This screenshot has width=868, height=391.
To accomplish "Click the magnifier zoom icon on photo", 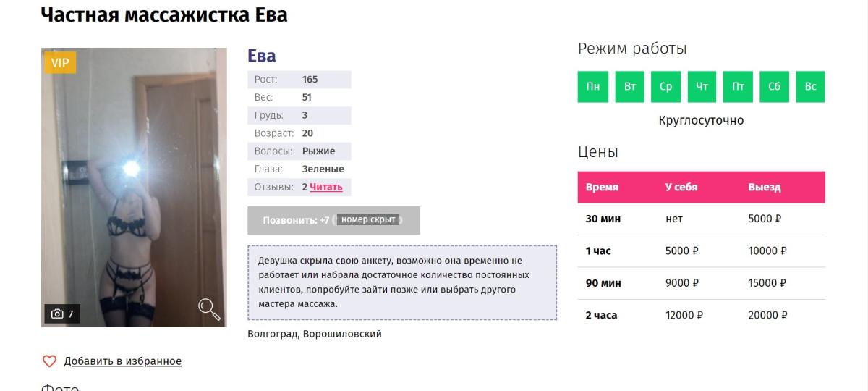I will 209,309.
